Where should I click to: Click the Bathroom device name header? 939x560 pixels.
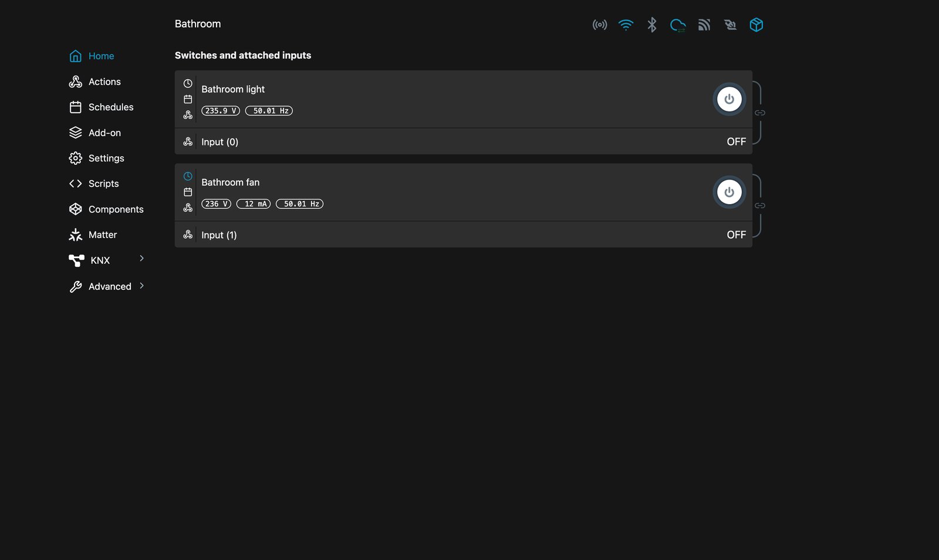point(198,24)
